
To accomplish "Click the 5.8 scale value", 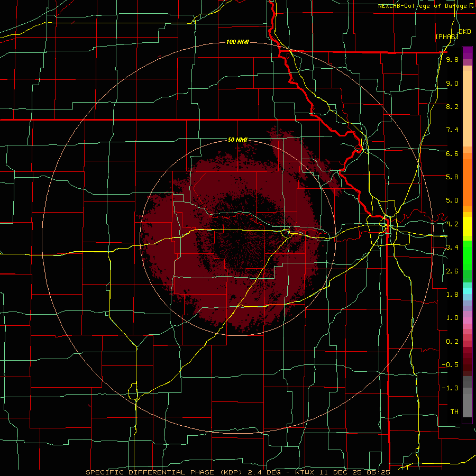I will (x=452, y=177).
